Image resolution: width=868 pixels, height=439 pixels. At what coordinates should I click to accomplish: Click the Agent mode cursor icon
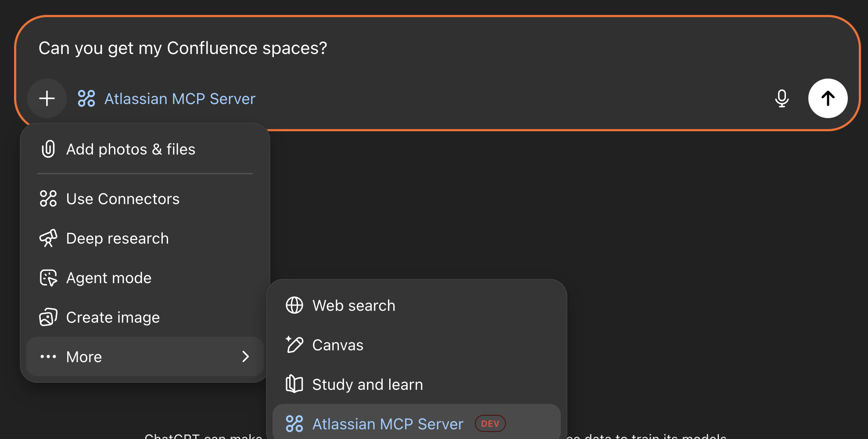48,278
